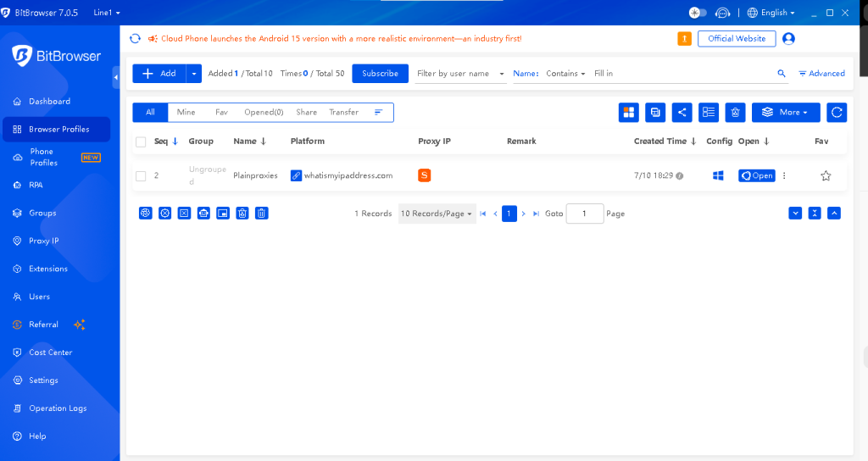
Task: Switch to the Mine tab
Action: [186, 113]
